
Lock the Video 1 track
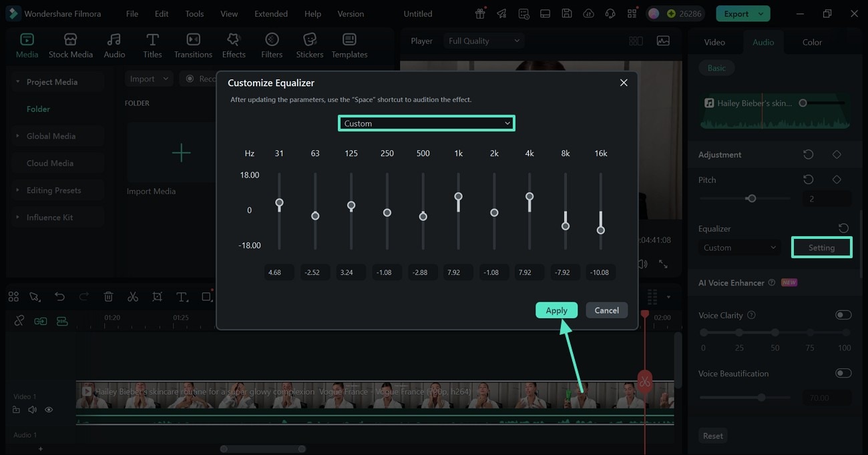coord(17,410)
